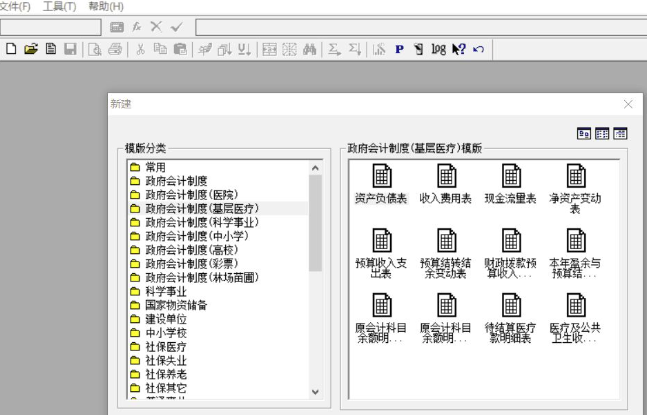
Task: Open the log toolbar icon
Action: 438,50
